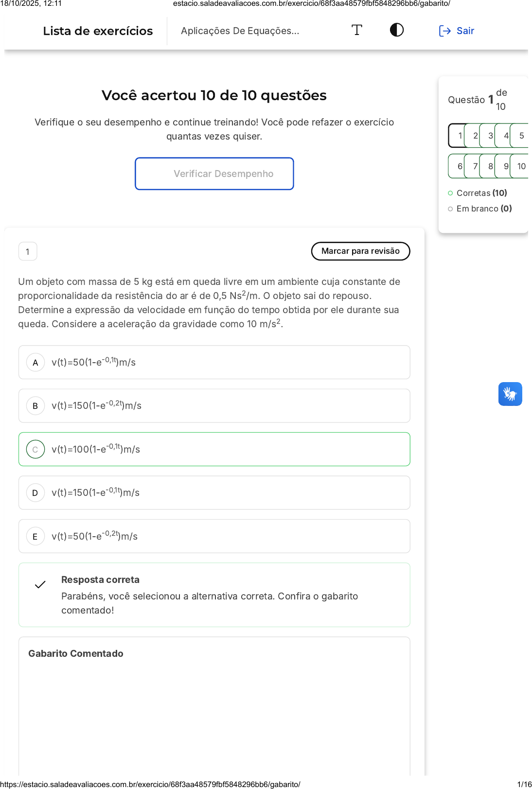
Task: Open the sign language accessibility widget
Action: (510, 394)
